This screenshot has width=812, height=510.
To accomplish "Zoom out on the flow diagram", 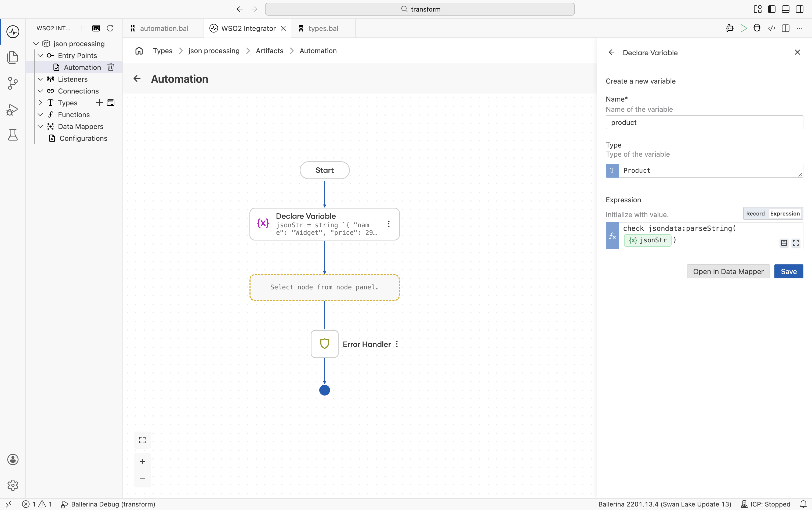I will point(142,479).
